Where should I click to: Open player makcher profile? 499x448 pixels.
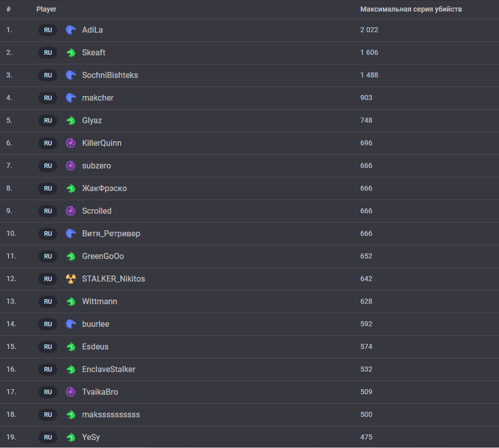[97, 98]
